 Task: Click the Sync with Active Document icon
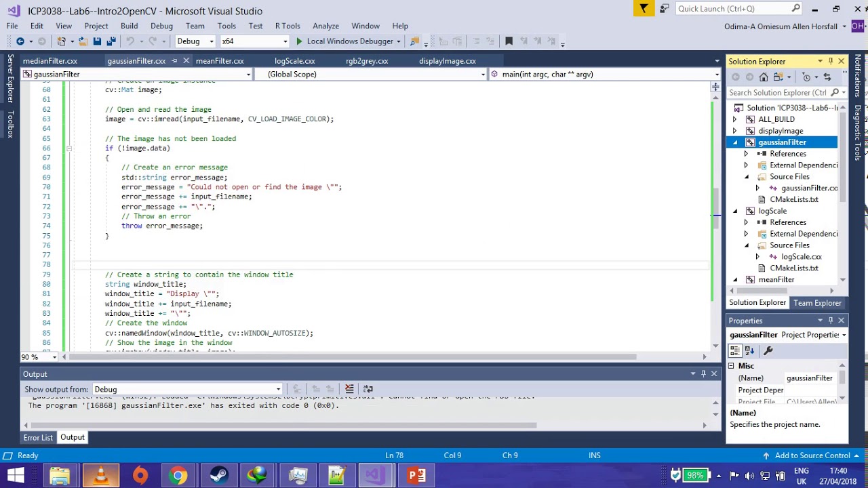827,77
